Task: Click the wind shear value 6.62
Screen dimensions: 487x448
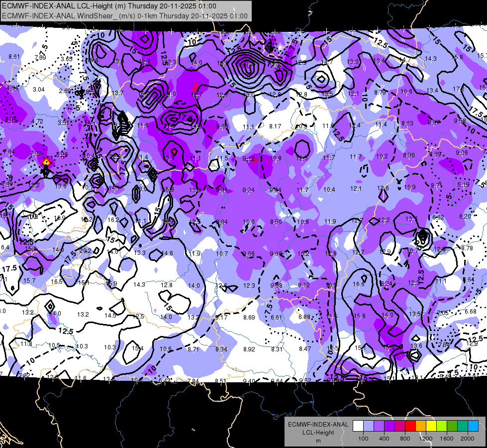Action: [x=438, y=218]
